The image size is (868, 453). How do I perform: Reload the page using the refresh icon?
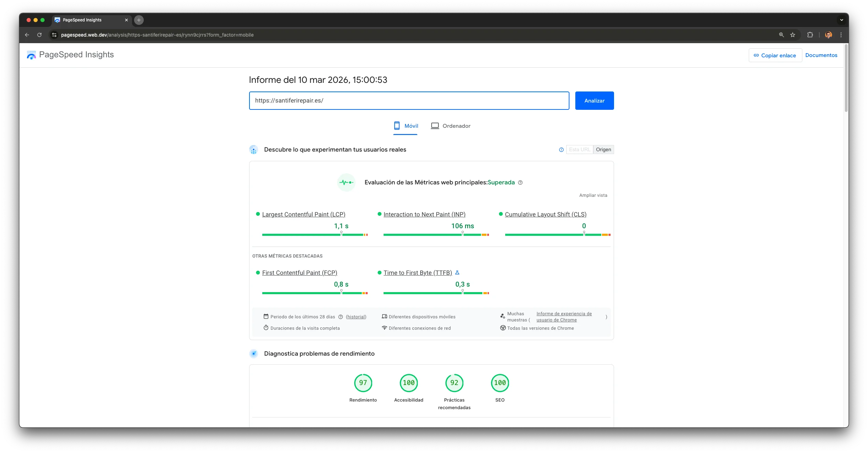click(39, 35)
